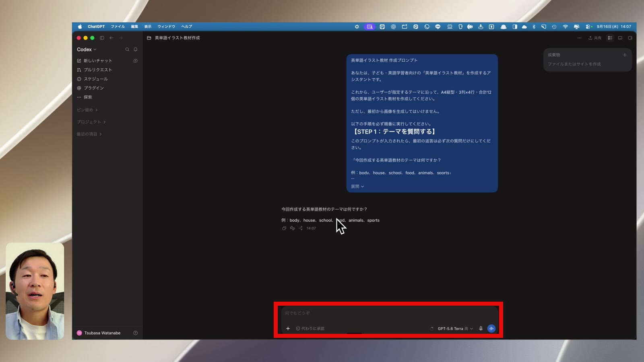The image size is (644, 362).
Task: Open the 編集 menu
Action: pos(134,27)
